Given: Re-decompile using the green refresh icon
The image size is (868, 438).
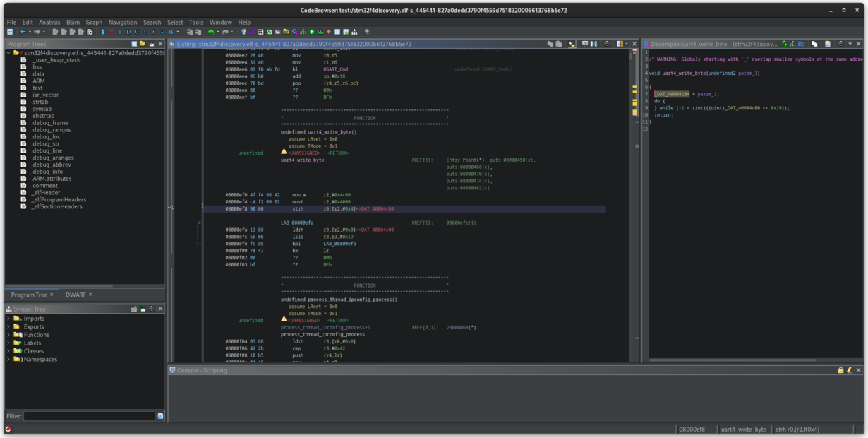Looking at the screenshot, I should pos(785,44).
